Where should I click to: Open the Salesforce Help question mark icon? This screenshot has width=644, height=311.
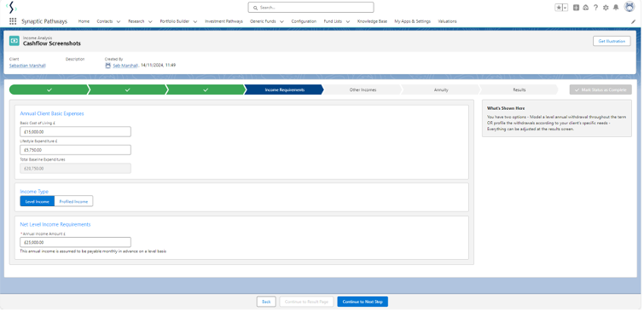[x=595, y=8]
